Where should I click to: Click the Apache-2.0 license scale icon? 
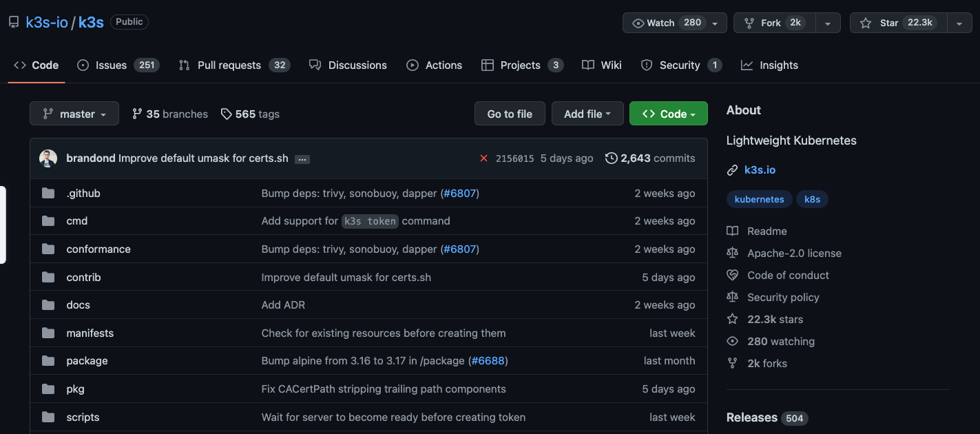pyautogui.click(x=732, y=254)
